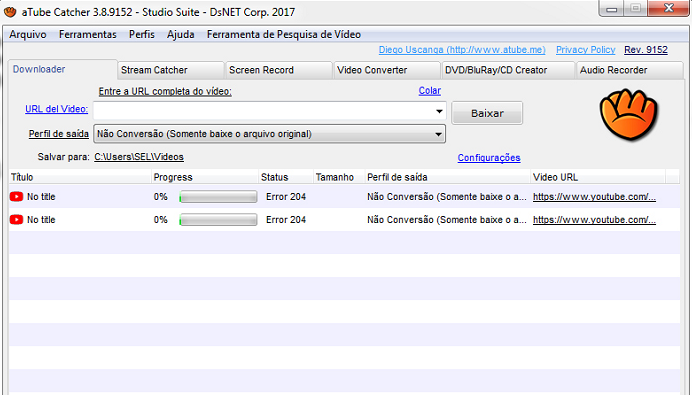
Task: Select the first No title entry
Action: 41,197
